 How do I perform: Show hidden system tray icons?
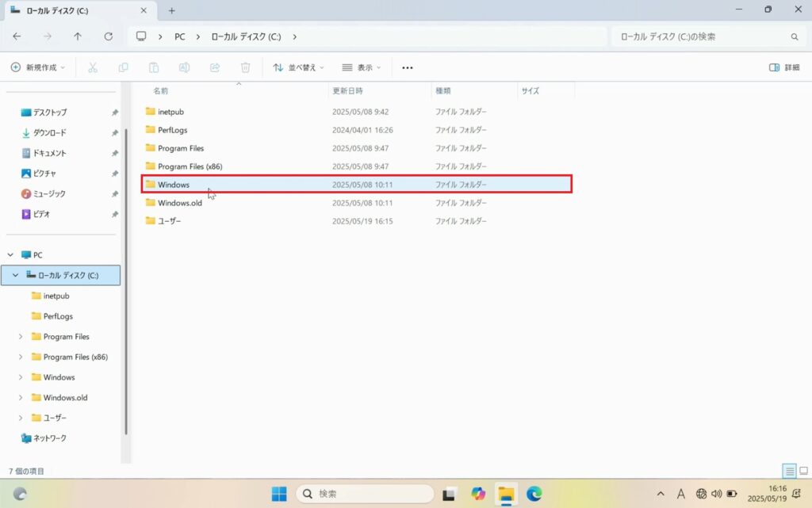661,494
